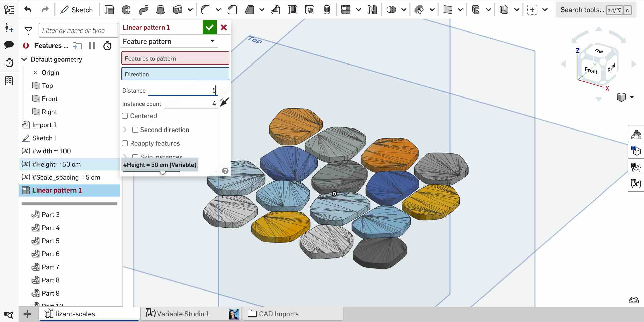Select the Rib tool
This screenshot has height=322, width=644.
pos(275,10)
